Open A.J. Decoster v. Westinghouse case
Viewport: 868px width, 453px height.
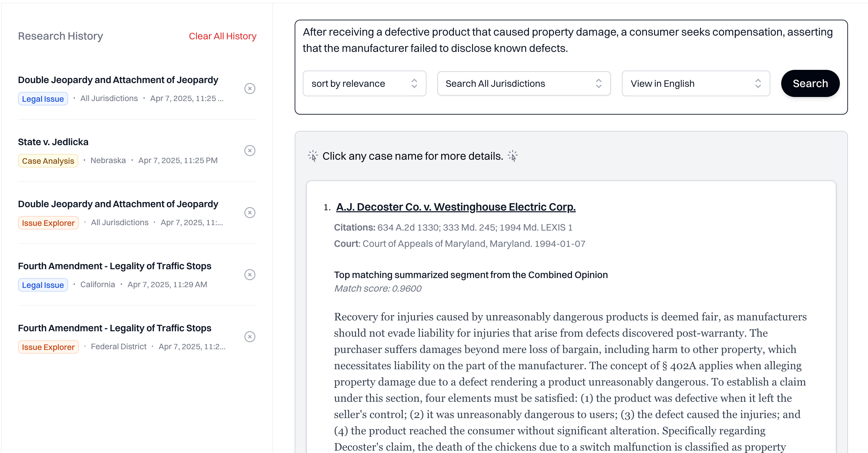coord(456,207)
